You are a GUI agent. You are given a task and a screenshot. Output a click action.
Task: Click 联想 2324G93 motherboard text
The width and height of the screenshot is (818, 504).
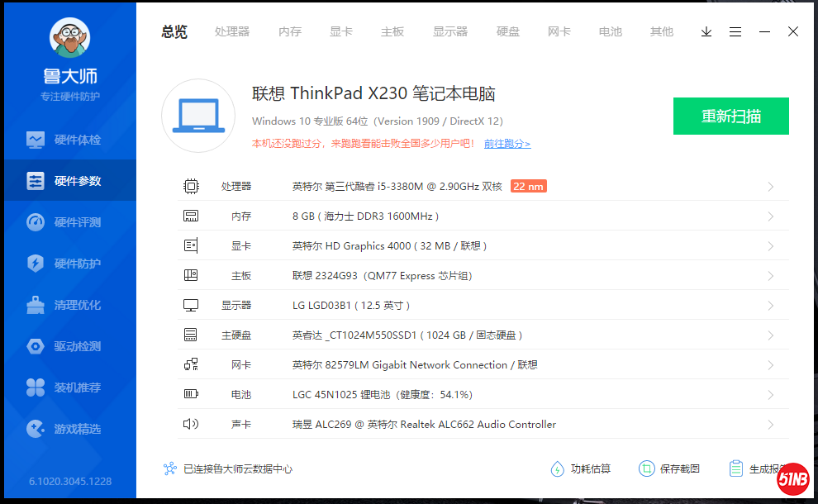383,275
